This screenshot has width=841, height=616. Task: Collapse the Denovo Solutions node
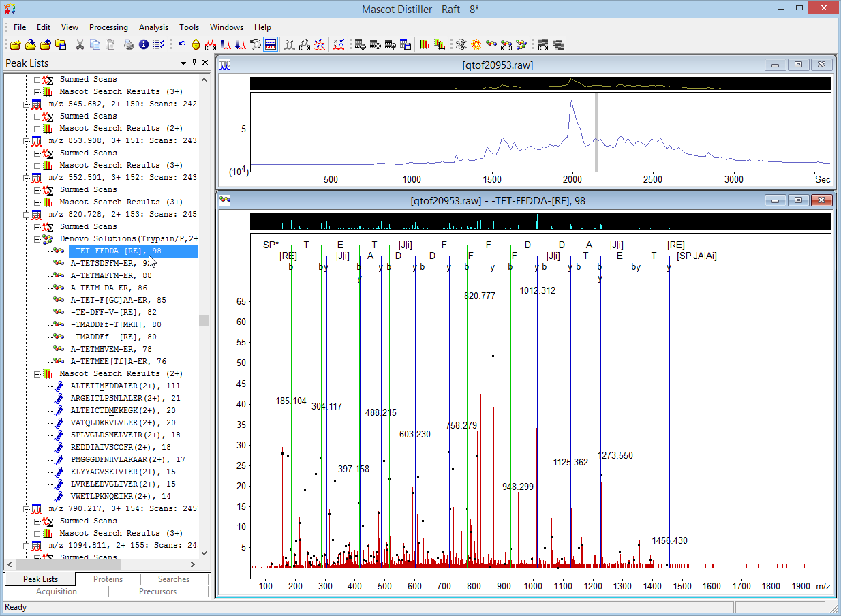[37, 238]
